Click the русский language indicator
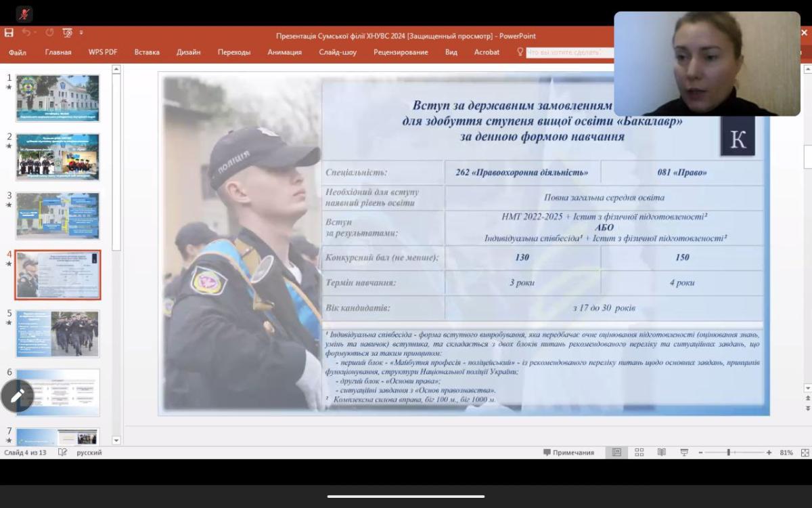This screenshot has width=812, height=508. 89,452
